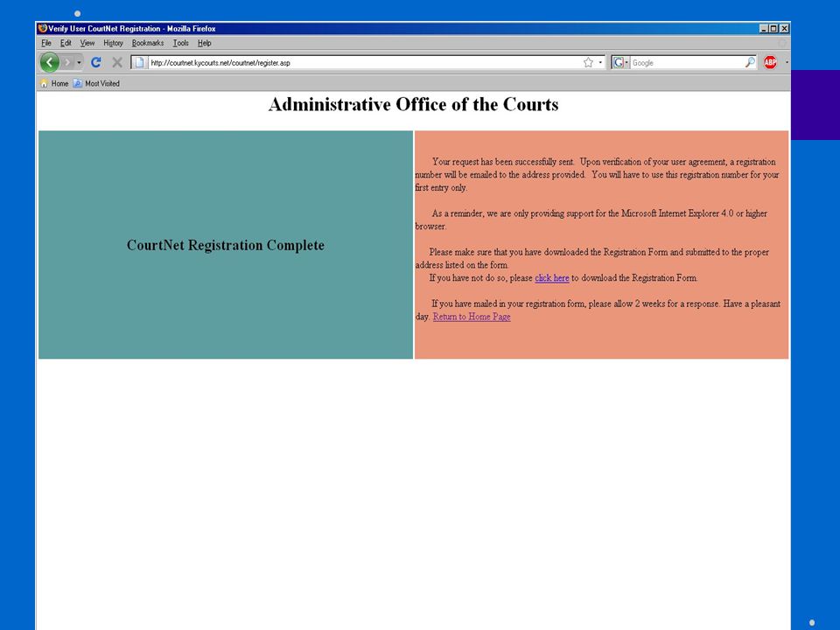This screenshot has width=840, height=630.
Task: Open the Bookmarks menu
Action: coord(148,43)
